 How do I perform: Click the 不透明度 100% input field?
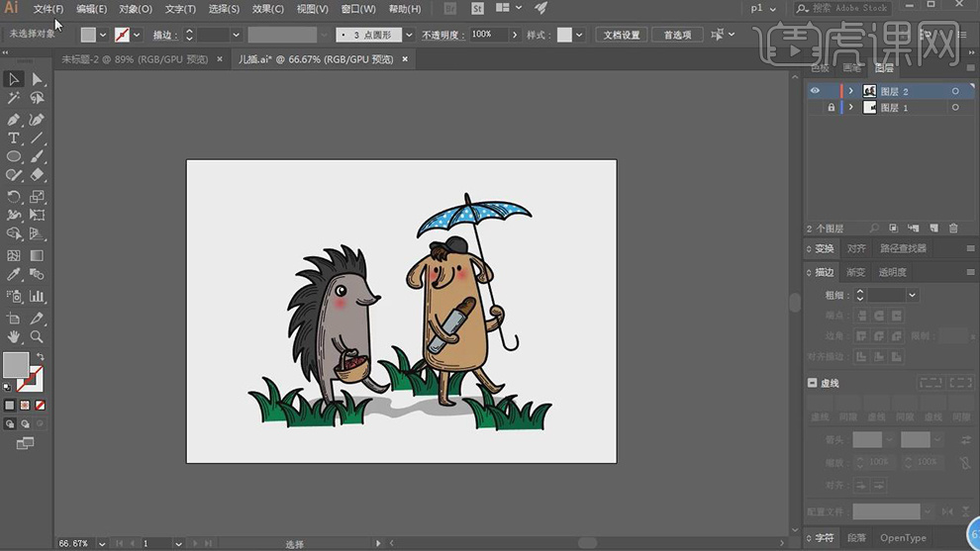487,35
